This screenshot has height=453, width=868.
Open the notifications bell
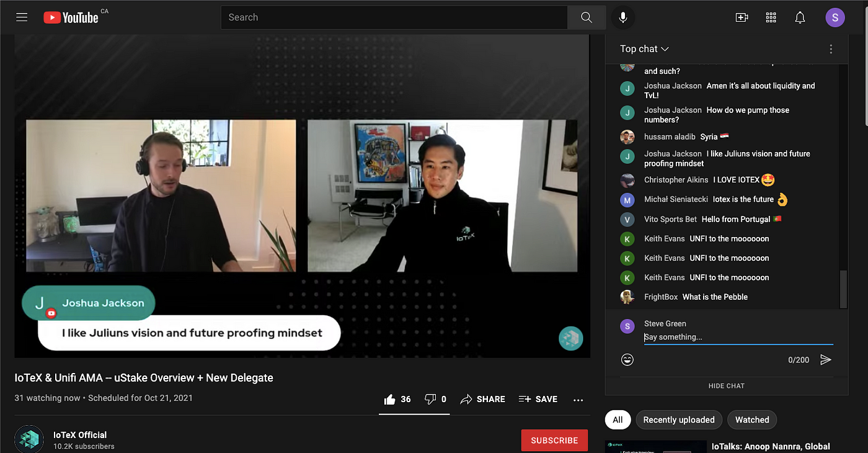[x=800, y=17]
